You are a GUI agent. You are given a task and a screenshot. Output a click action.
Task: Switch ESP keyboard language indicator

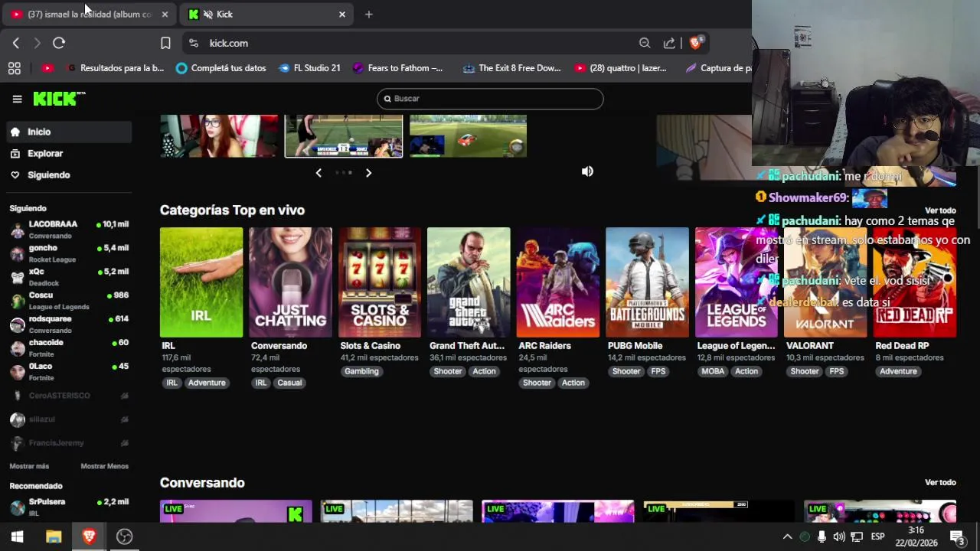(878, 536)
